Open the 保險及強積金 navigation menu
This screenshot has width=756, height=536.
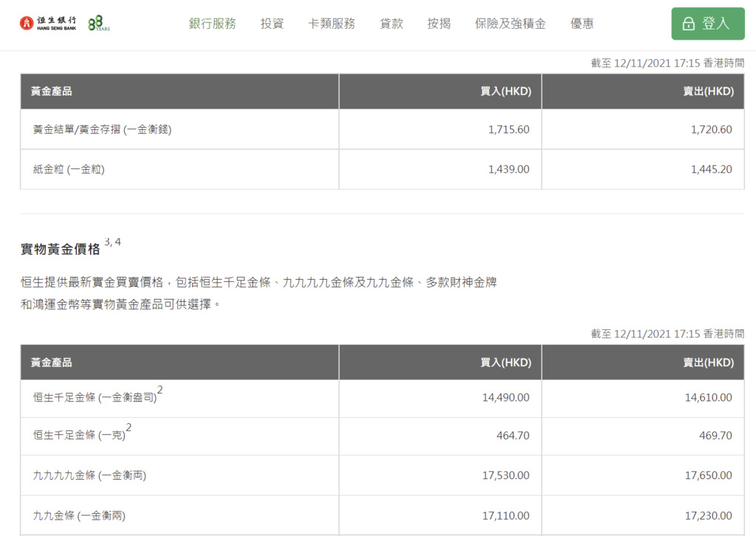click(x=510, y=23)
